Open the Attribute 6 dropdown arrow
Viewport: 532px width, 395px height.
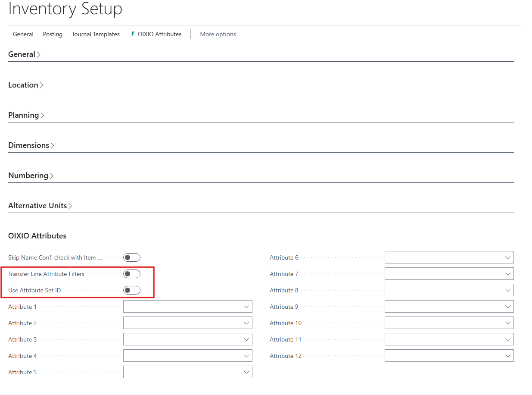508,257
